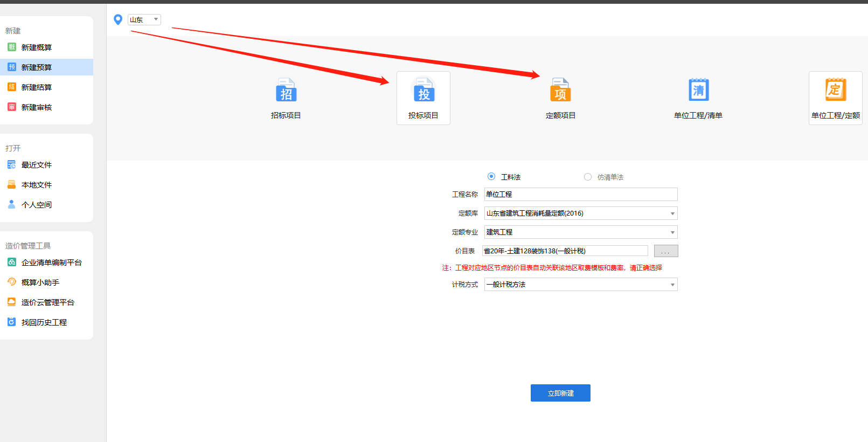Select the 工料法 radio button
868x442 pixels.
(x=491, y=176)
